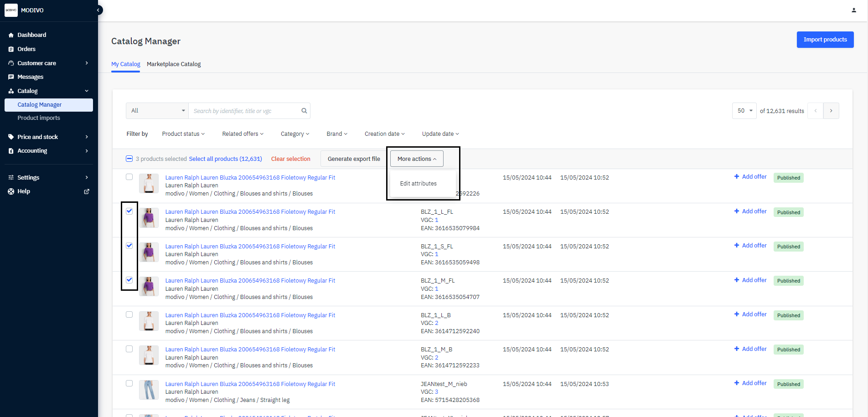Expand the Settings submenu
868x417 pixels.
coord(87,178)
